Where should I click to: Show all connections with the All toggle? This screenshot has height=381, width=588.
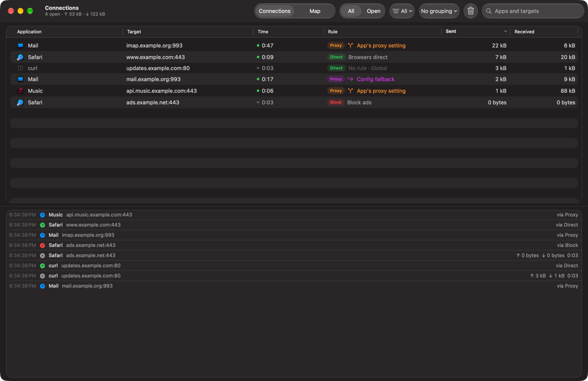351,11
